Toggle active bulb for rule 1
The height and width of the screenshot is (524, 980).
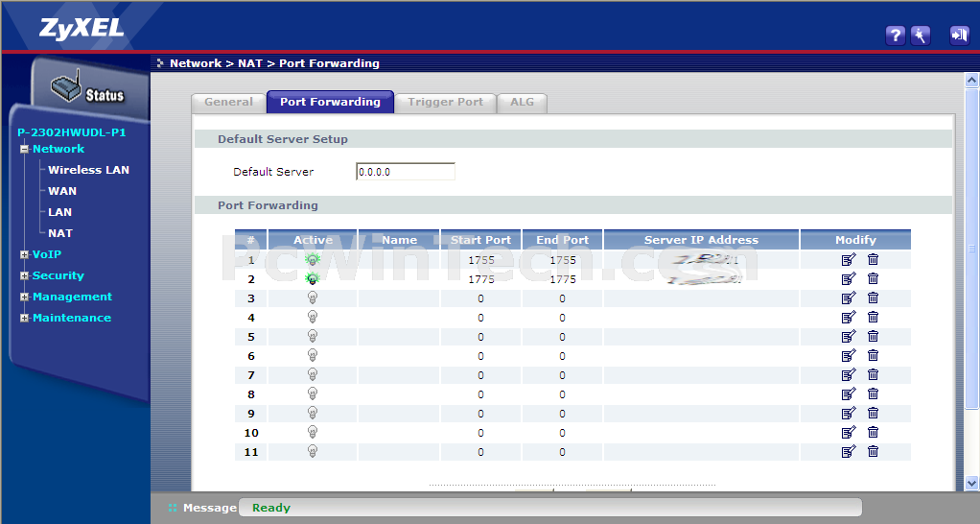(x=313, y=259)
